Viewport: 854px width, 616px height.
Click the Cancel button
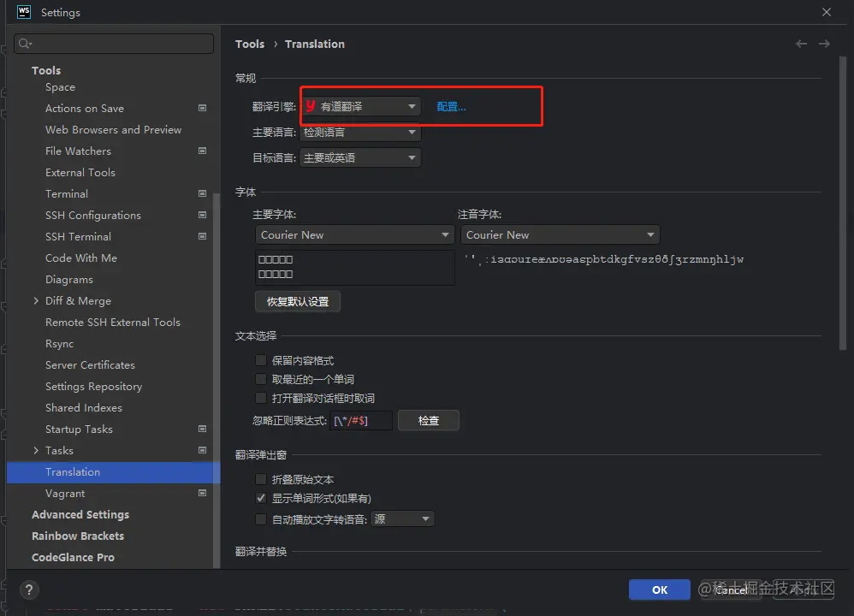tap(731, 589)
